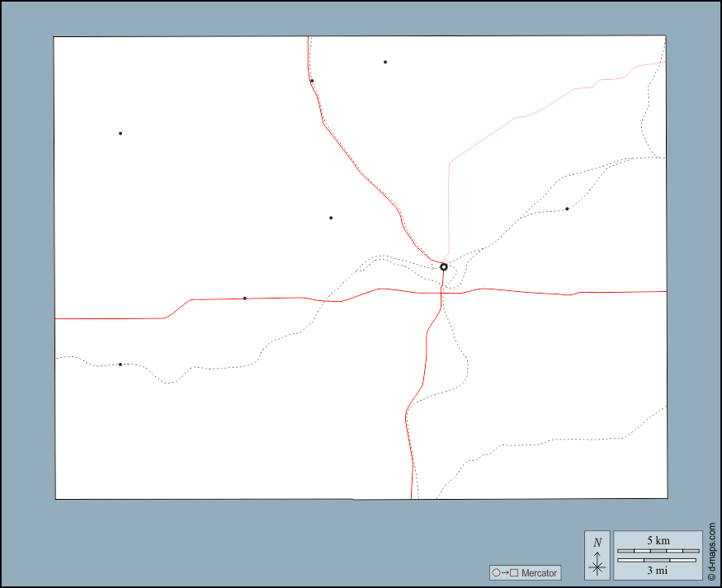Click the Mercator projection label
The height and width of the screenshot is (588, 722).
[540, 573]
